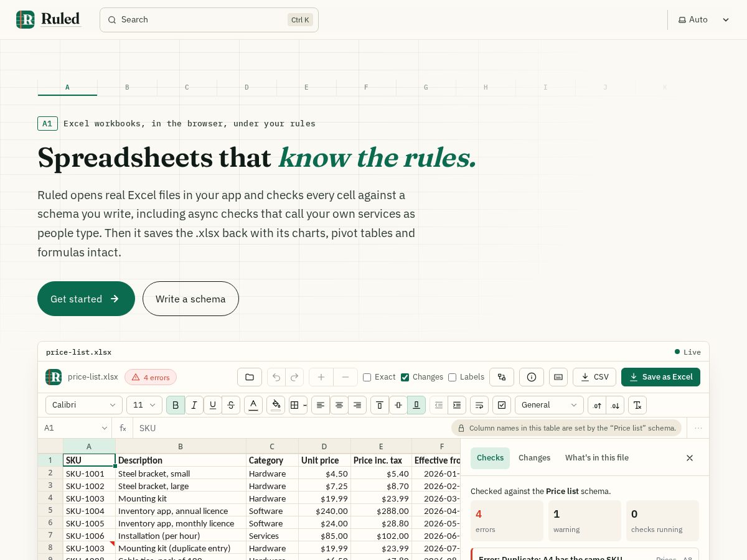Image resolution: width=747 pixels, height=560 pixels.
Task: Click the formula bar showing SKU
Action: click(x=293, y=428)
